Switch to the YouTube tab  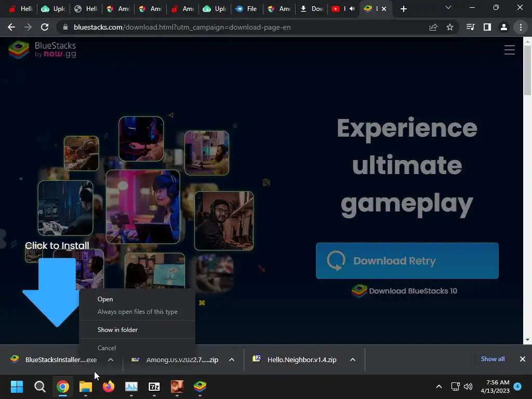pyautogui.click(x=339, y=9)
